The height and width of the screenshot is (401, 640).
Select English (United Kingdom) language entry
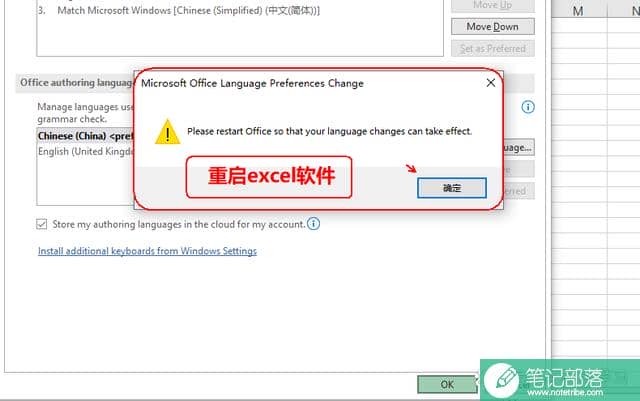85,151
